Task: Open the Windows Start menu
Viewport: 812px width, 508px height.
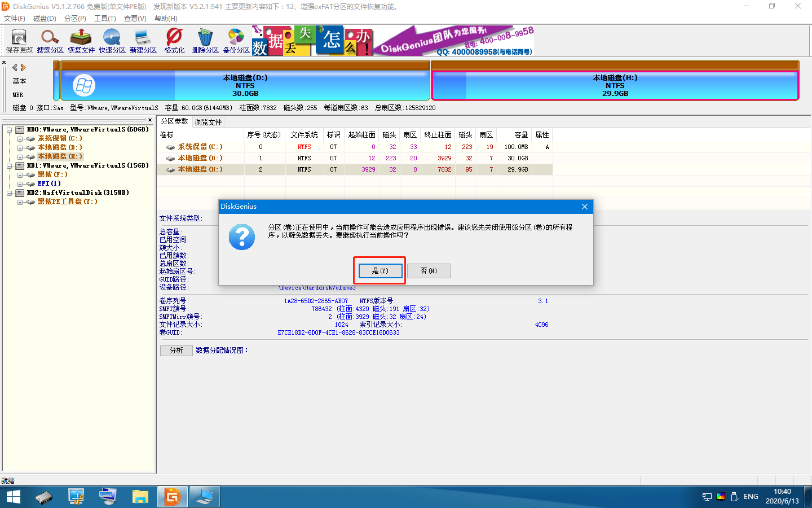Action: click(13, 497)
